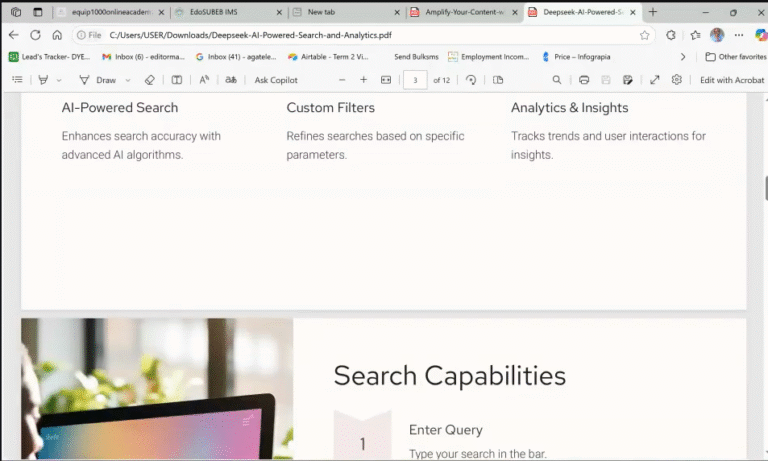Open the Price – Infograpia bookmark
768x461 pixels.
pos(576,57)
